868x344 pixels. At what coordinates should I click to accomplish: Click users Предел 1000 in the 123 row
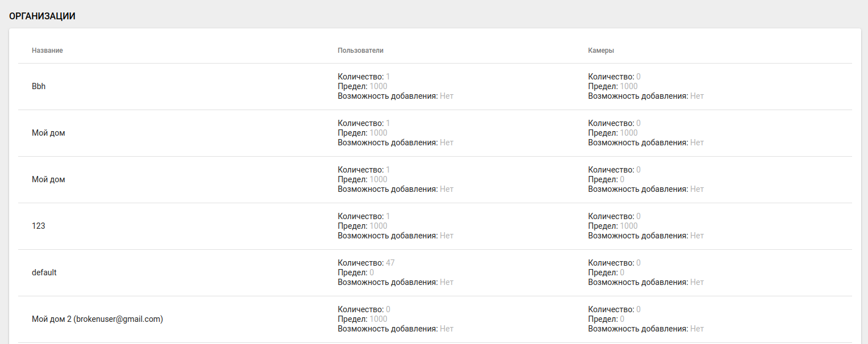coord(378,226)
